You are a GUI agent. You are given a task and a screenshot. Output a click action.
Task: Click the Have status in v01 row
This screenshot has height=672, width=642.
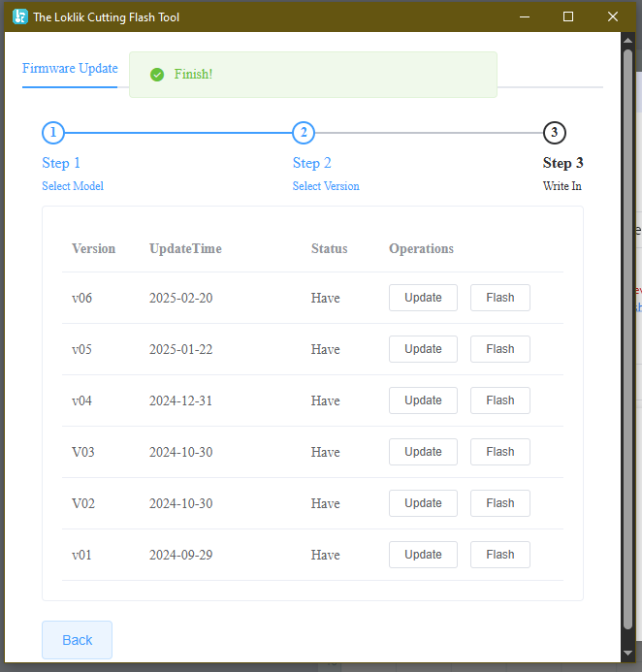pyautogui.click(x=325, y=555)
